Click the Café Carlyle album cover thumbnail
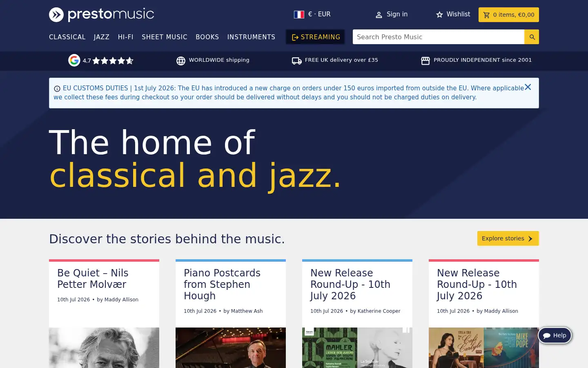Viewport: 588px width, 368px height. (456, 348)
